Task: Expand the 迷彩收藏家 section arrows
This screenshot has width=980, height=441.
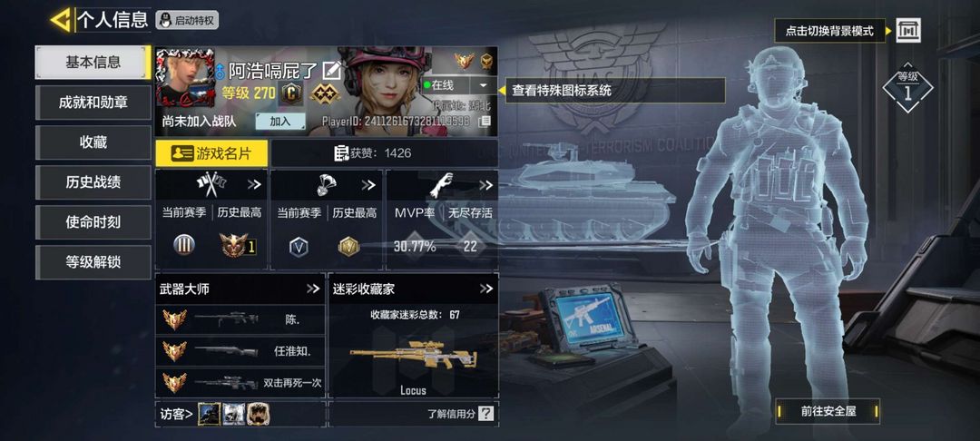Action: pyautogui.click(x=486, y=289)
